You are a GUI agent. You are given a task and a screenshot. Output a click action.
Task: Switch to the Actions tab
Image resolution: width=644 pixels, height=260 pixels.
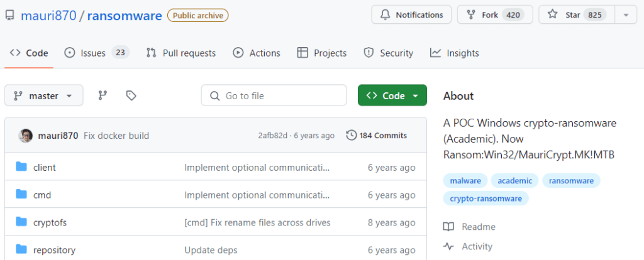pyautogui.click(x=257, y=53)
